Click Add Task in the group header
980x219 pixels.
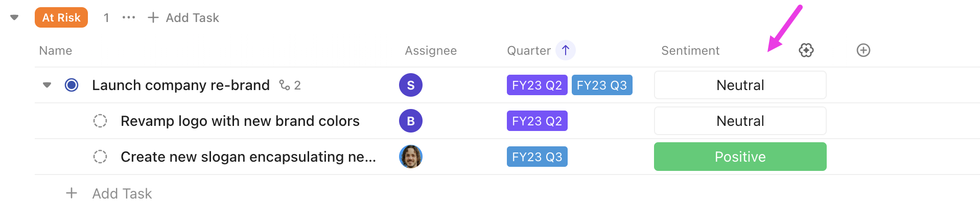click(x=184, y=17)
